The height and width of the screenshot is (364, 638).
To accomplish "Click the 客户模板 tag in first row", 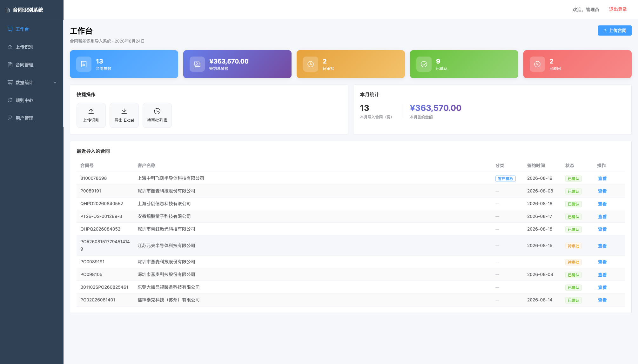I will tap(505, 179).
